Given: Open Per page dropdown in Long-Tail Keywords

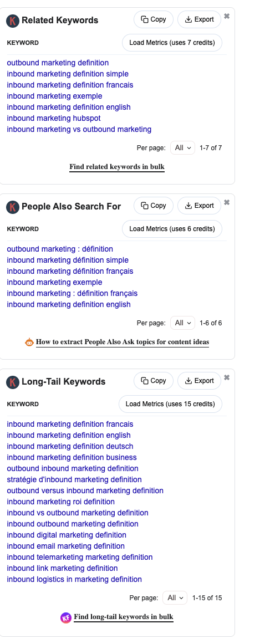Looking at the screenshot, I should 175,598.
